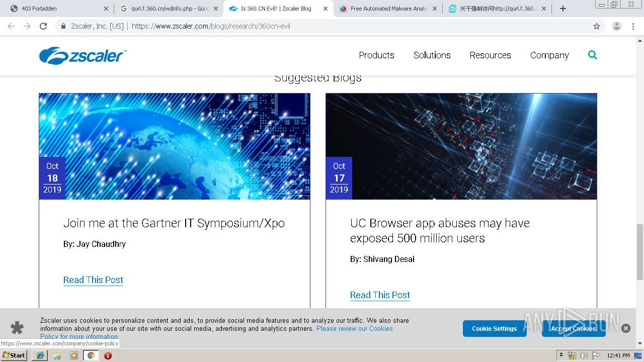Viewport: 644px width, 362px height.
Task: Click the Oct 18 2019 date badge
Action: coord(52,178)
